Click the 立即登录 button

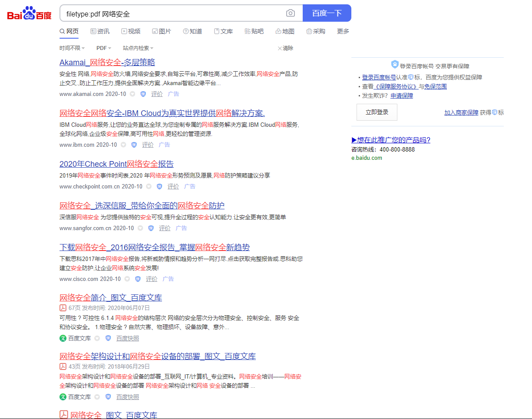(x=377, y=112)
